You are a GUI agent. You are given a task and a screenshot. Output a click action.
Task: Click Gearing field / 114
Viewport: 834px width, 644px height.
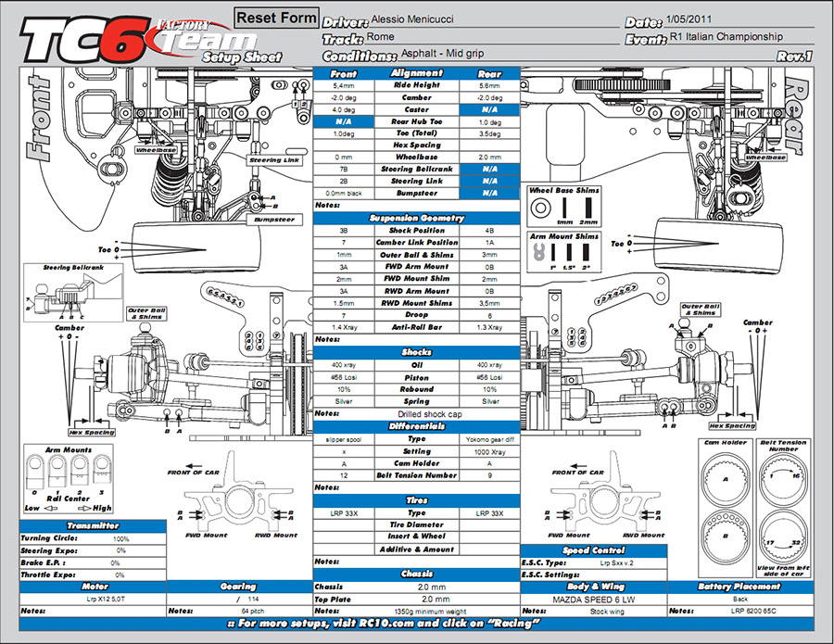click(246, 600)
